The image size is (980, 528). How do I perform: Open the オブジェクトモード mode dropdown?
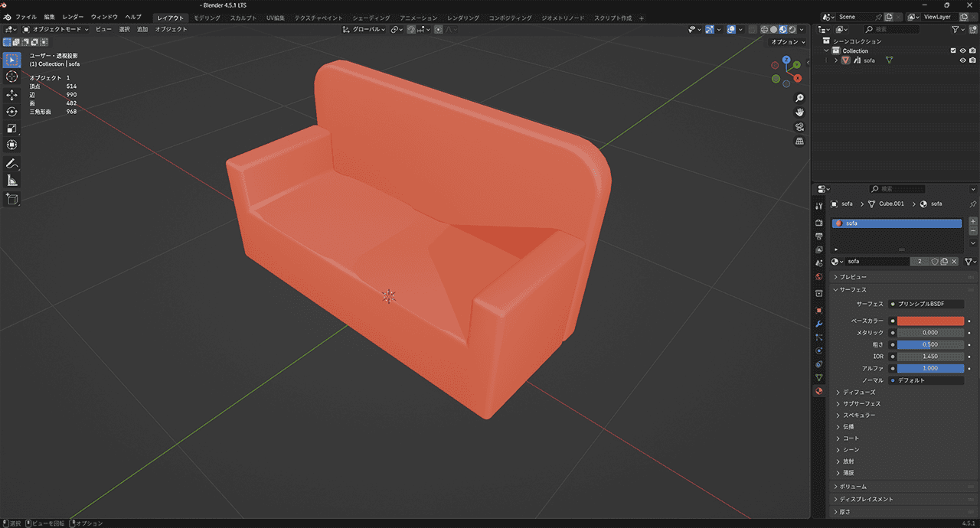[56, 29]
